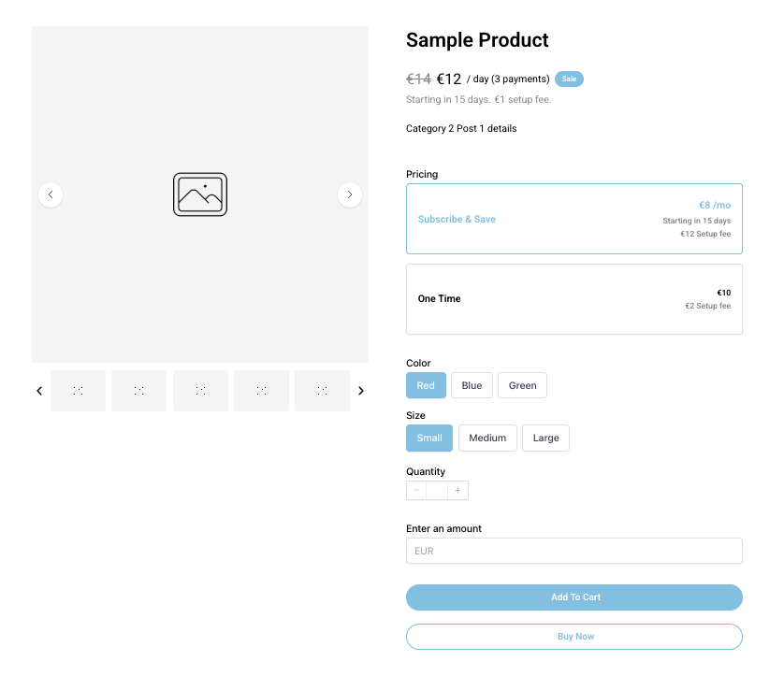
Task: Decrease quantity with the minus button
Action: pyautogui.click(x=416, y=491)
